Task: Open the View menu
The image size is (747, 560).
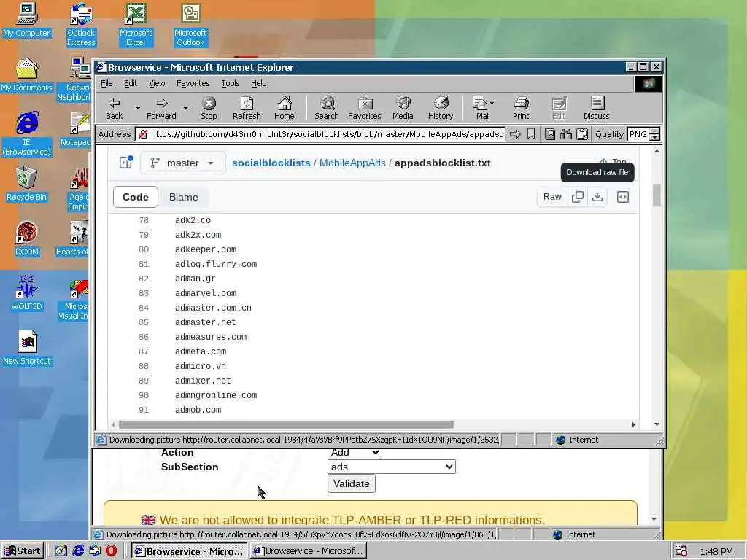Action: [x=157, y=83]
